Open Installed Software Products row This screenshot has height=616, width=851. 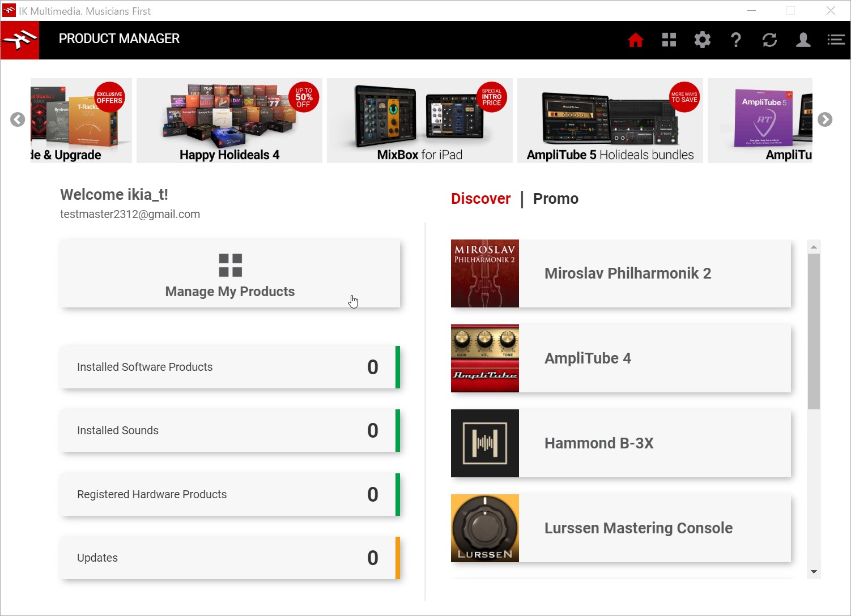point(230,367)
